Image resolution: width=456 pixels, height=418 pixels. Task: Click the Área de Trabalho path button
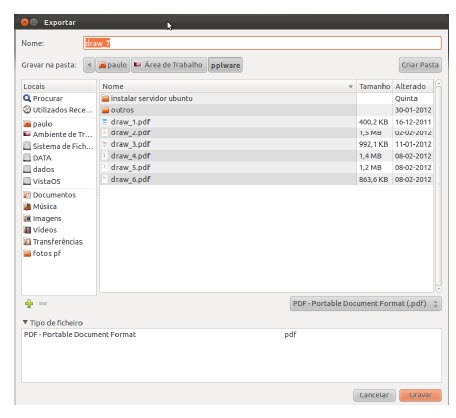pos(169,65)
